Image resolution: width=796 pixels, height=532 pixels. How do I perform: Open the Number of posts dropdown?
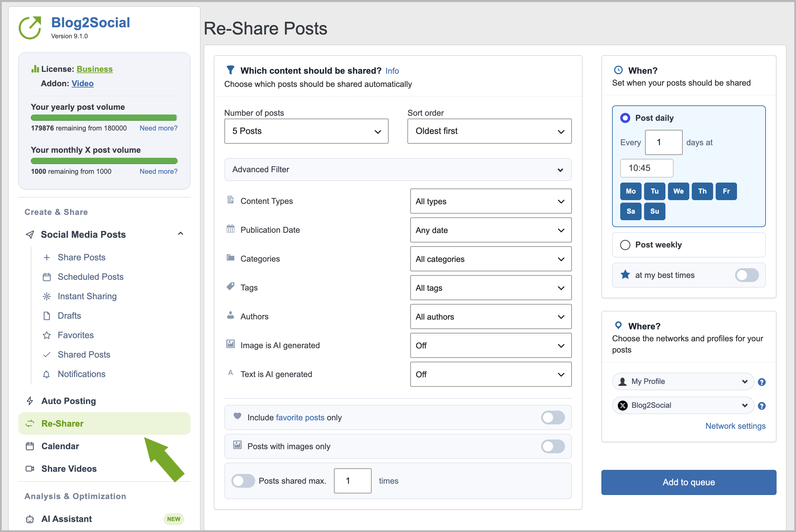(306, 131)
